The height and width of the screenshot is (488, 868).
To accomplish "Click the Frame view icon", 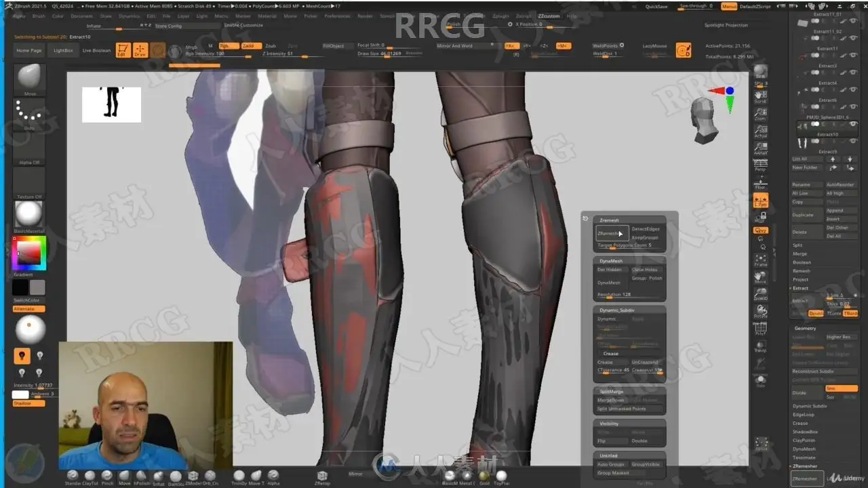I will [x=760, y=260].
